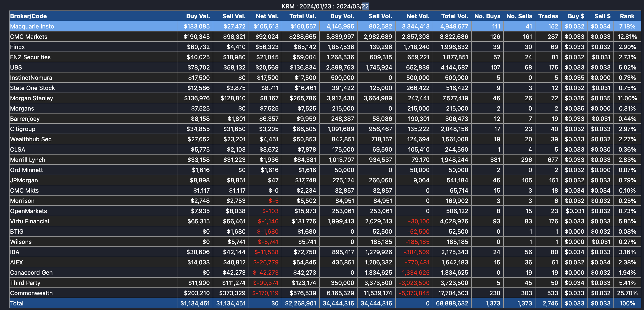This screenshot has width=644, height=310.
Task: Click Morgan Stanley broker name
Action: [x=31, y=98]
